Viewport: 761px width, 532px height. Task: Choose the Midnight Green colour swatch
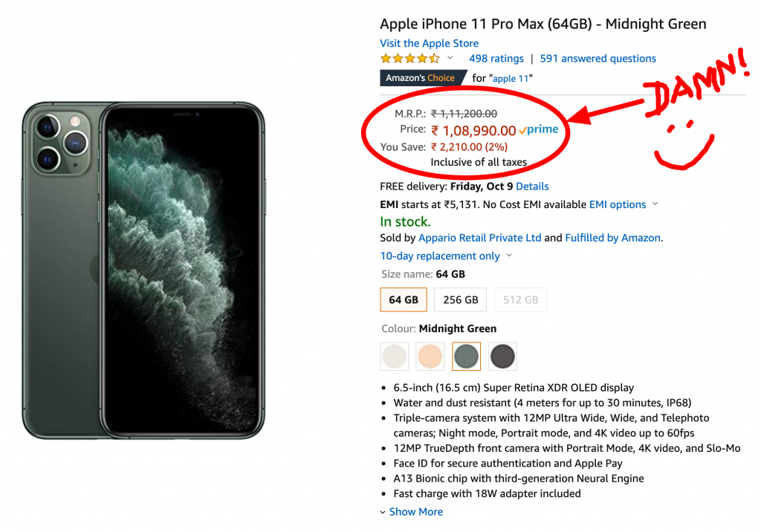coord(467,357)
